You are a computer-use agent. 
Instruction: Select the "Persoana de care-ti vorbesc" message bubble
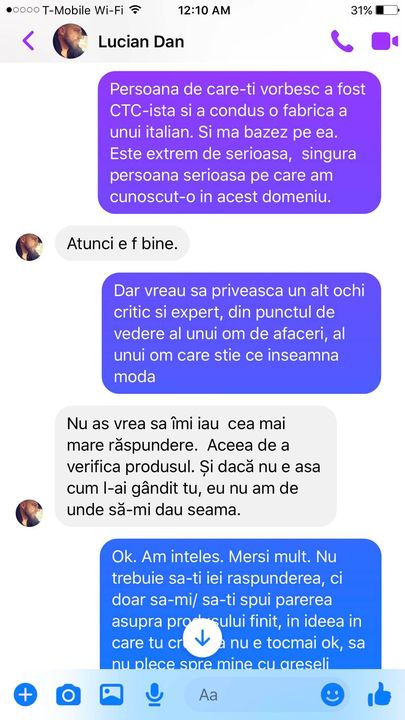239,142
